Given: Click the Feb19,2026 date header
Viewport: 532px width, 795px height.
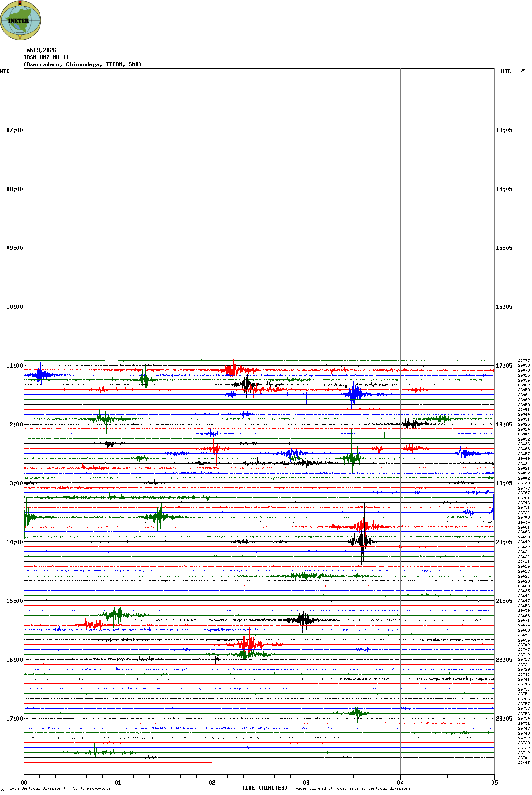Looking at the screenshot, I should click(40, 50).
